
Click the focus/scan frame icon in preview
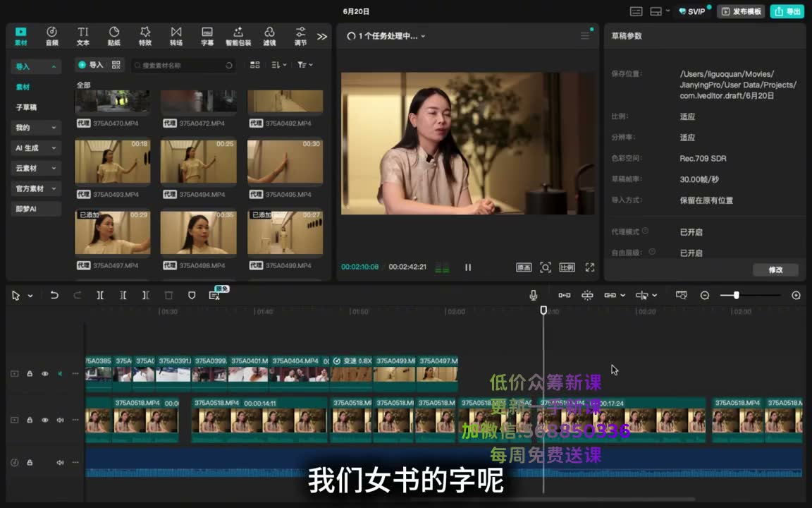tap(545, 267)
